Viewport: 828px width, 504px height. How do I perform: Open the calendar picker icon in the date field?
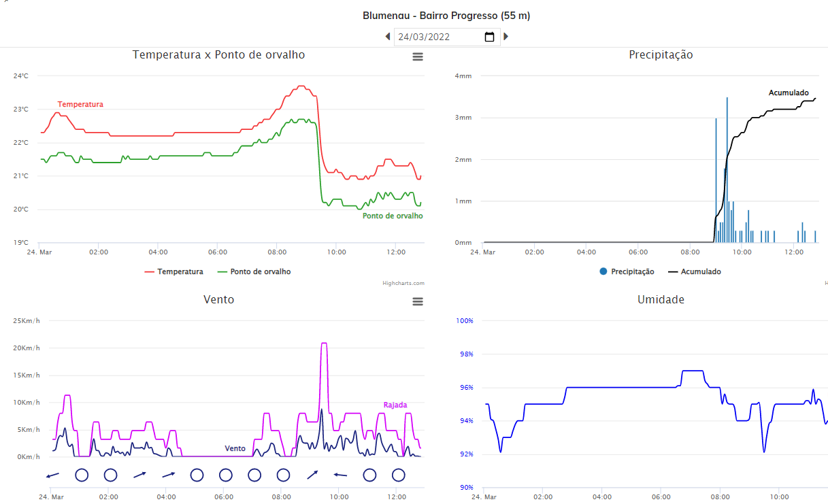coord(489,37)
